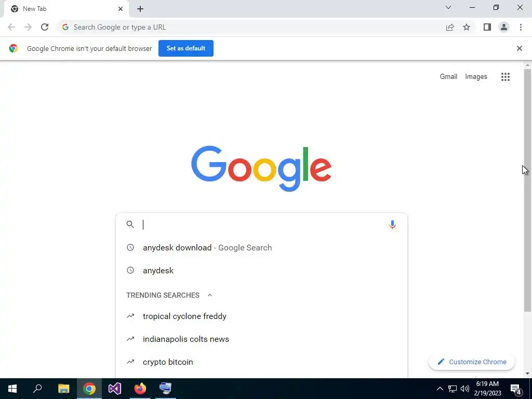Click the Set as default button

click(x=186, y=48)
